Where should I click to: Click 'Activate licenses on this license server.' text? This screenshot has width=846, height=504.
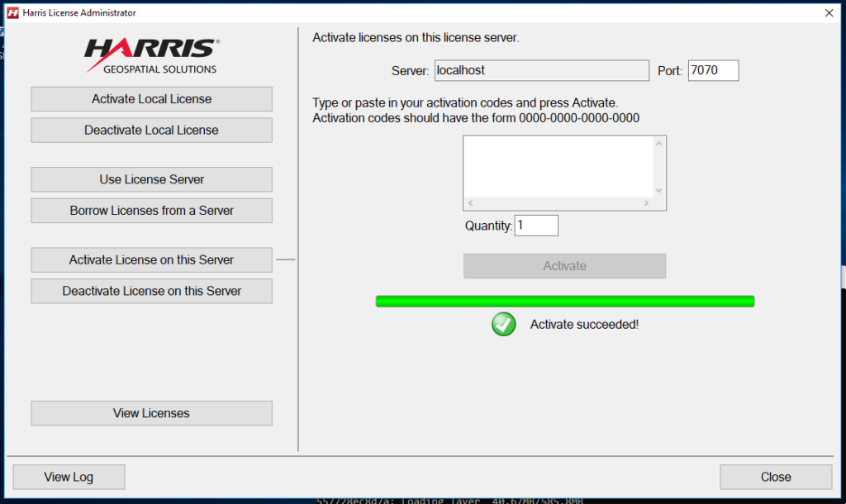tap(416, 38)
